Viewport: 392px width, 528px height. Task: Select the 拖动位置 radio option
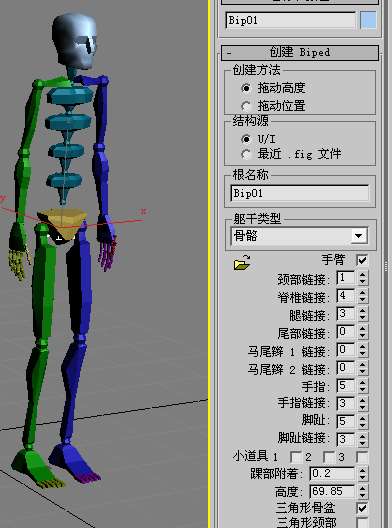(273, 106)
